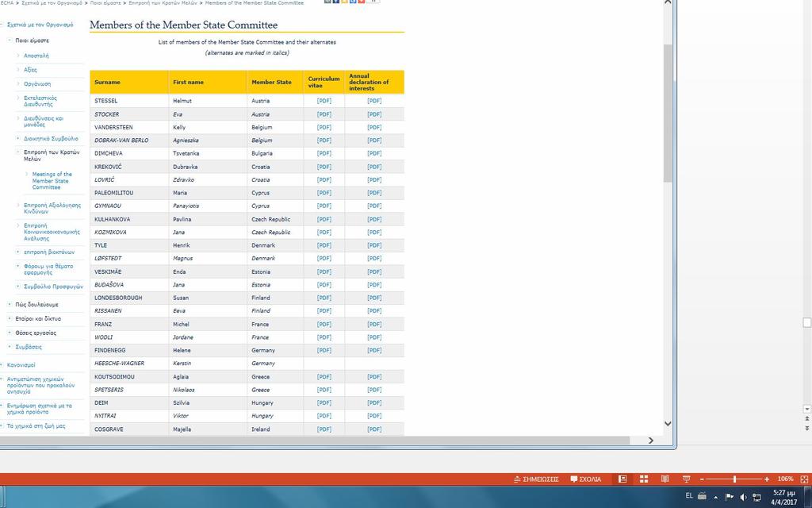812x508 pixels.
Task: Open 'Συμβάσεις' sidebar item
Action: [29, 347]
